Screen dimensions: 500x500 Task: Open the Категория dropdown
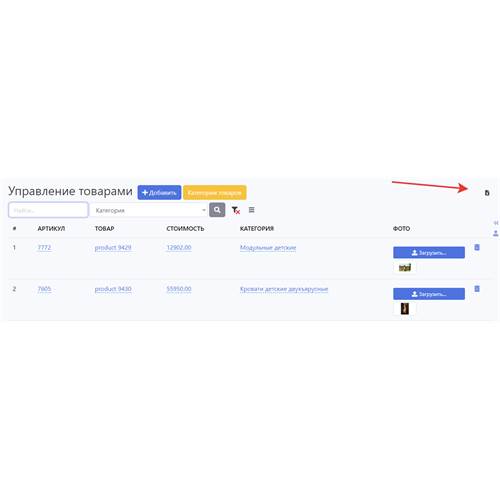[x=149, y=210]
